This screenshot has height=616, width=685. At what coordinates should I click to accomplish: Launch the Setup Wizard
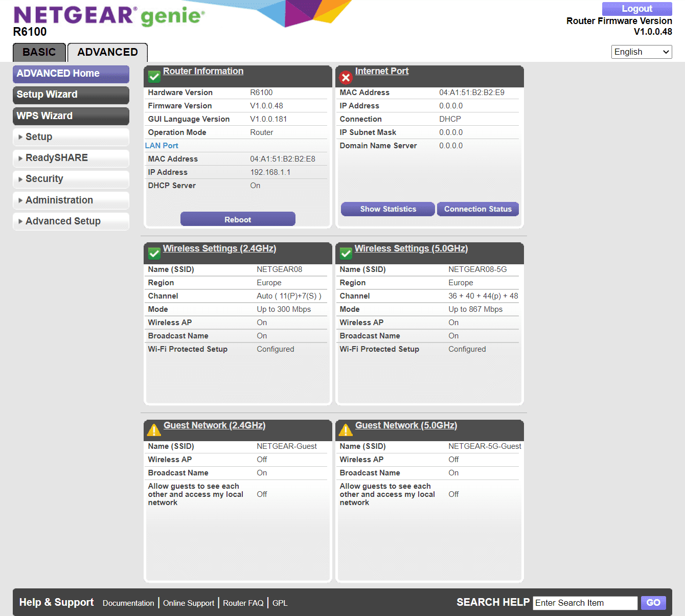pyautogui.click(x=71, y=95)
